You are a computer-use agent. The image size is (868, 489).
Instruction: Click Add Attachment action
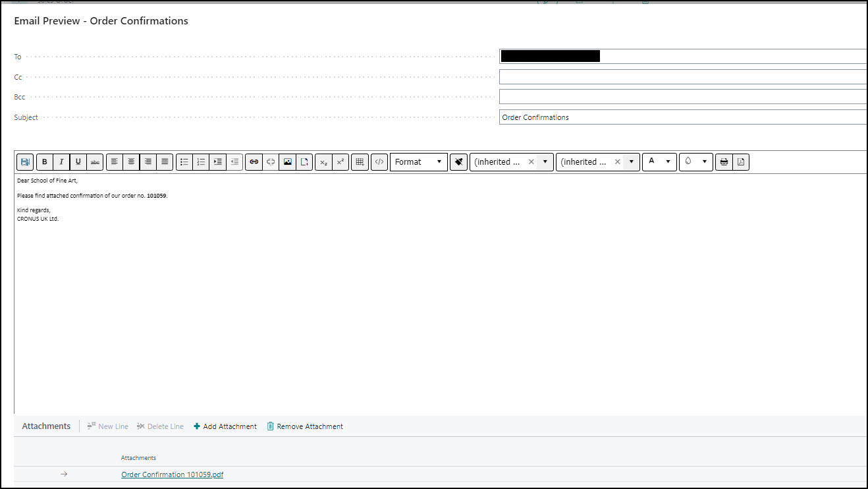tap(225, 426)
